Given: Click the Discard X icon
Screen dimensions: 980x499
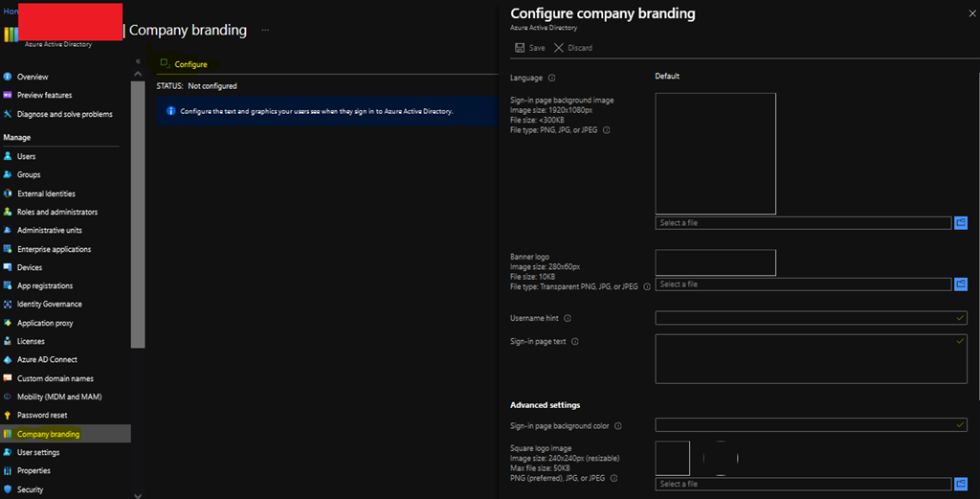Looking at the screenshot, I should tap(559, 48).
